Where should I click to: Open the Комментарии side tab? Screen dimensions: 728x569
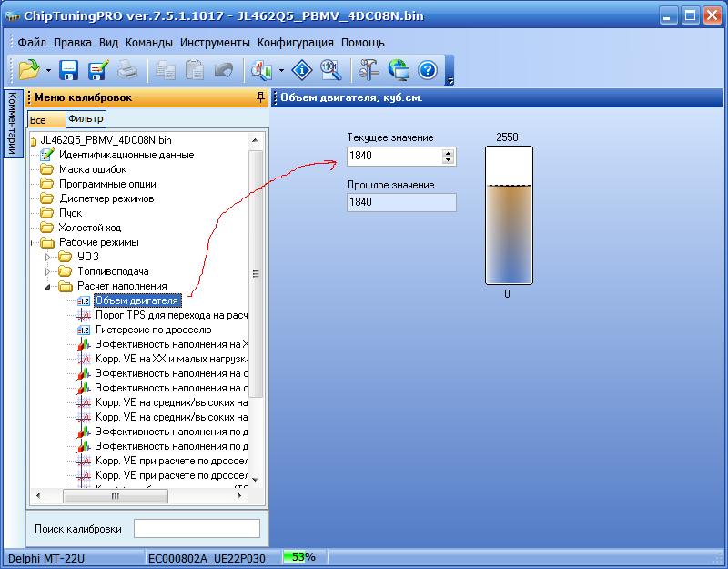[12, 123]
